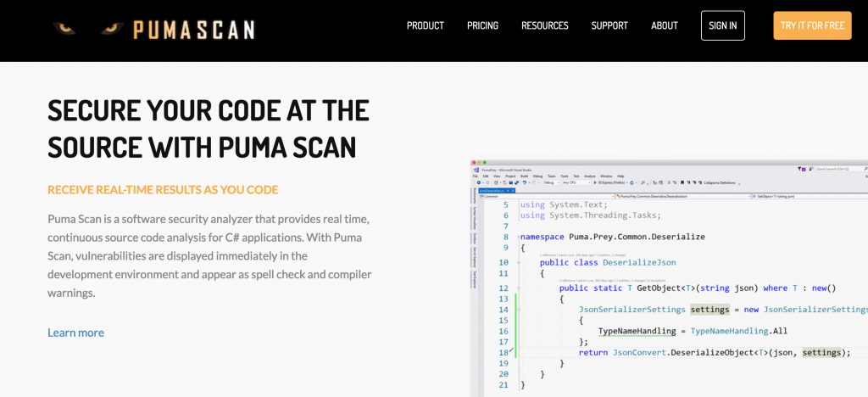Open the ABOUT menu item
This screenshot has height=397, width=868.
[x=665, y=25]
